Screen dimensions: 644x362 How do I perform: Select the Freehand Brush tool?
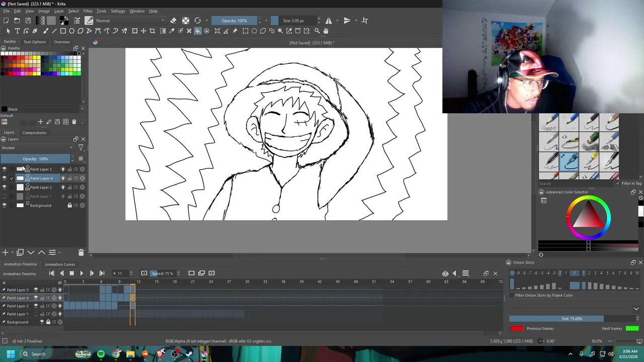pyautogui.click(x=45, y=31)
